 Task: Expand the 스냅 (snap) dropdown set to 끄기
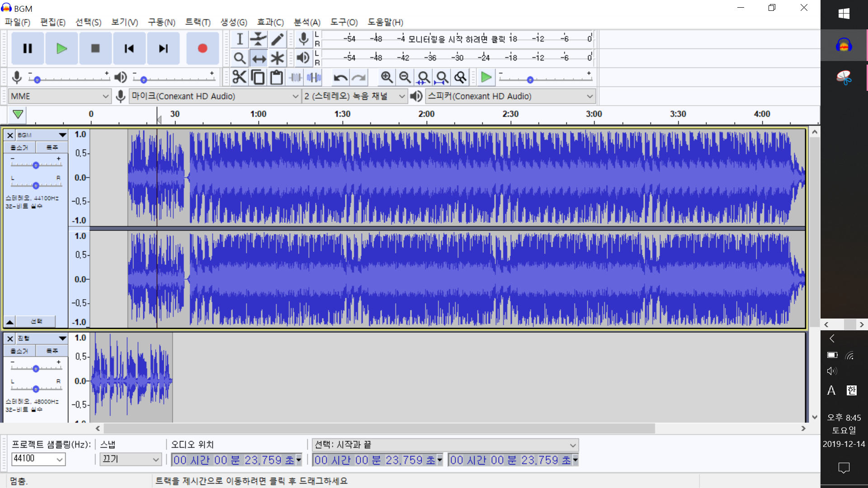click(x=130, y=460)
